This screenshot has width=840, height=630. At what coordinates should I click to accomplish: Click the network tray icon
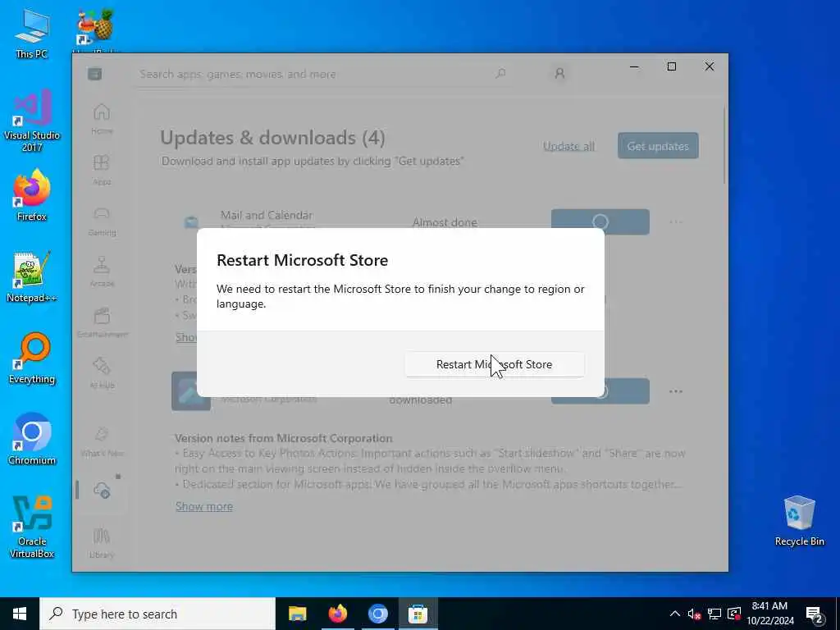pos(714,614)
